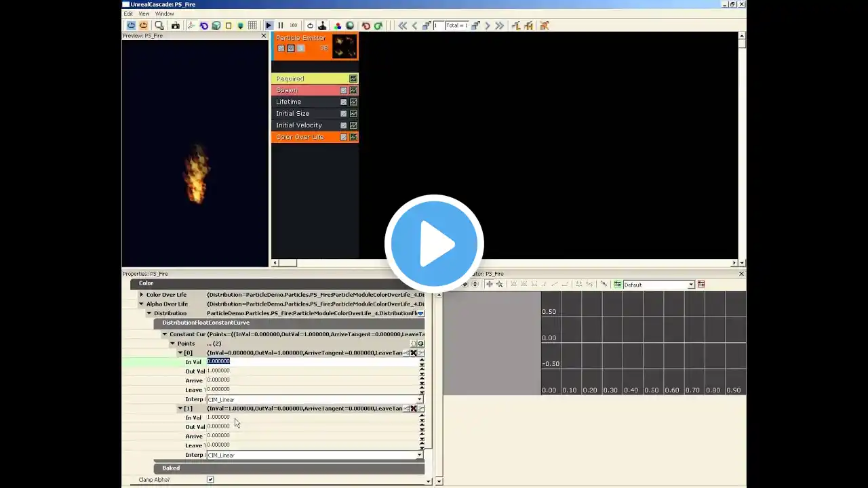Viewport: 868px width, 488px height.
Task: Toggle the Initial Velocity module enable checkbox
Action: (x=344, y=125)
